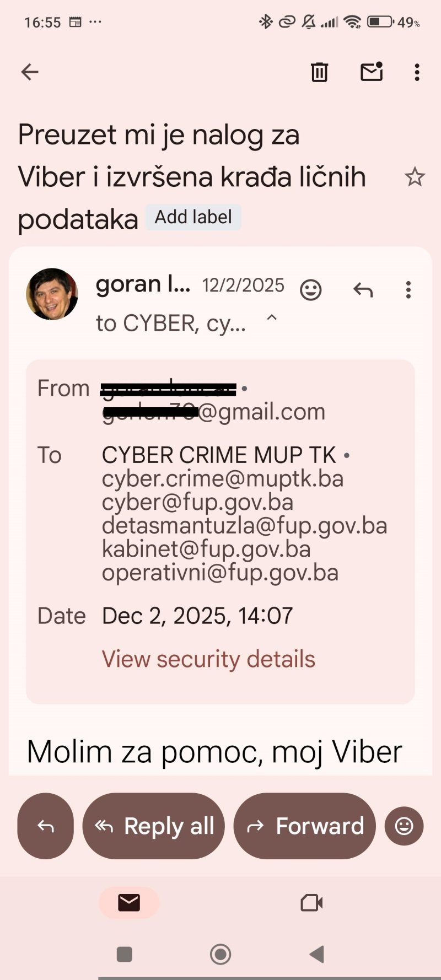Open the top-right overflow menu
This screenshot has height=980, width=441.
click(x=417, y=72)
